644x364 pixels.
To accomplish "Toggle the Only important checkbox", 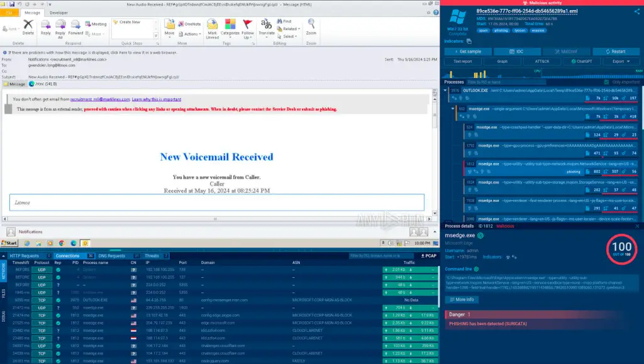I will point(606,82).
